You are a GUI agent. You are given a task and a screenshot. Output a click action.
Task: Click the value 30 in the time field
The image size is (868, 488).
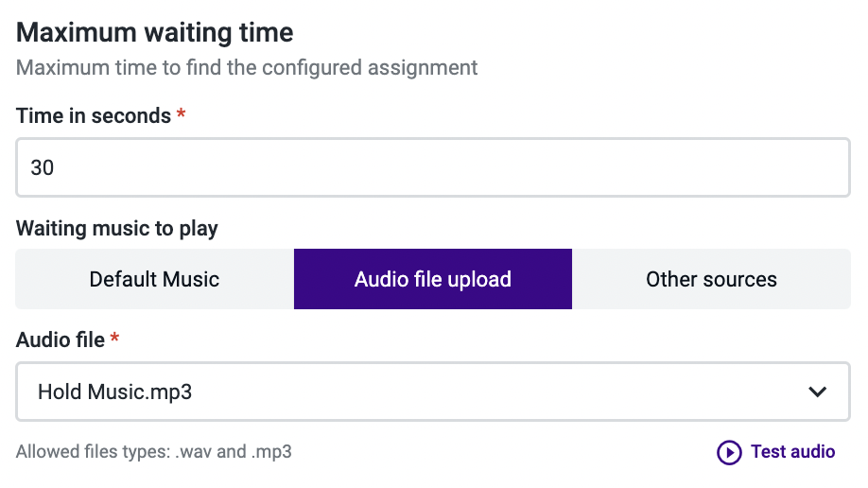click(43, 168)
